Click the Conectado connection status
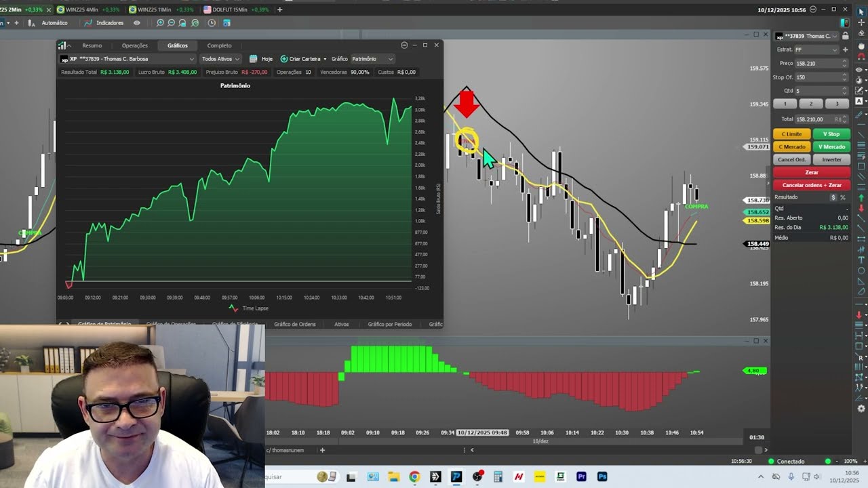 click(786, 462)
